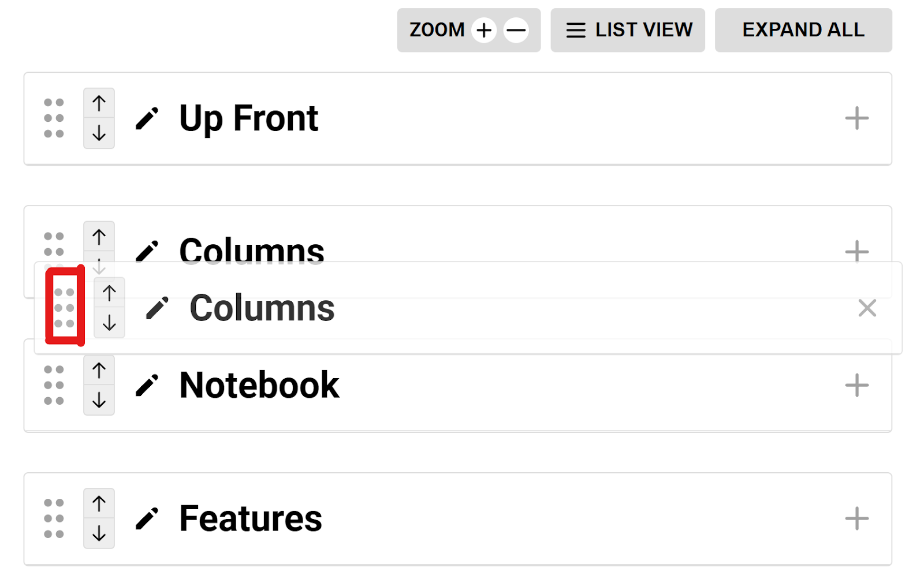Expand the Features section
Image resolution: width=924 pixels, height=575 pixels.
(856, 518)
